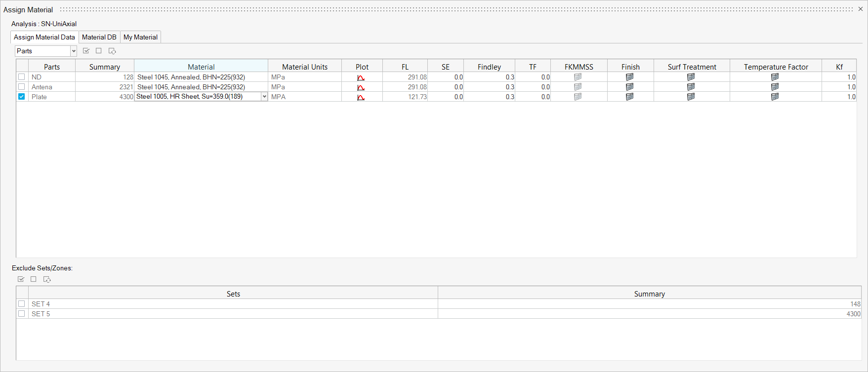Select the Antena row TF value cell
Screen dimensions: 868x372
[x=533, y=87]
